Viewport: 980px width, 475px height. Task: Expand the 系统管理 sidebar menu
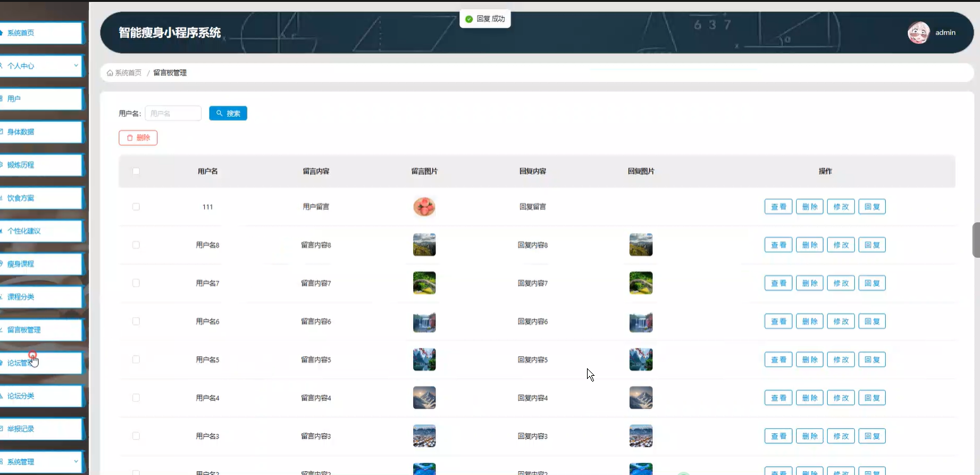click(x=41, y=462)
